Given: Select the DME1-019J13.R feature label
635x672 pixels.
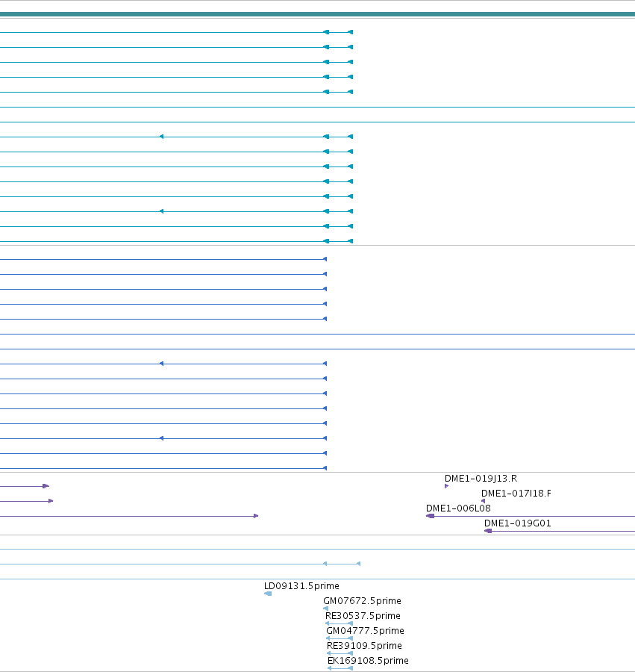Looking at the screenshot, I should (x=481, y=479).
